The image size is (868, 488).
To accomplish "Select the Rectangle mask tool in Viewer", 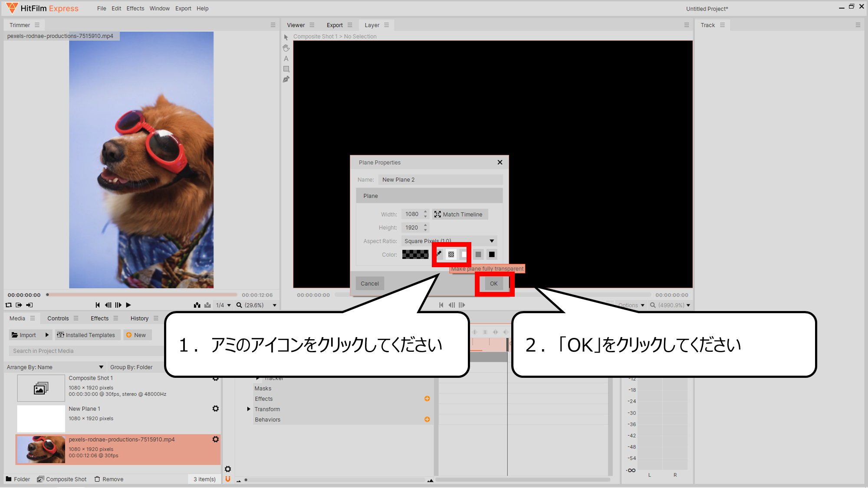I will pos(286,69).
